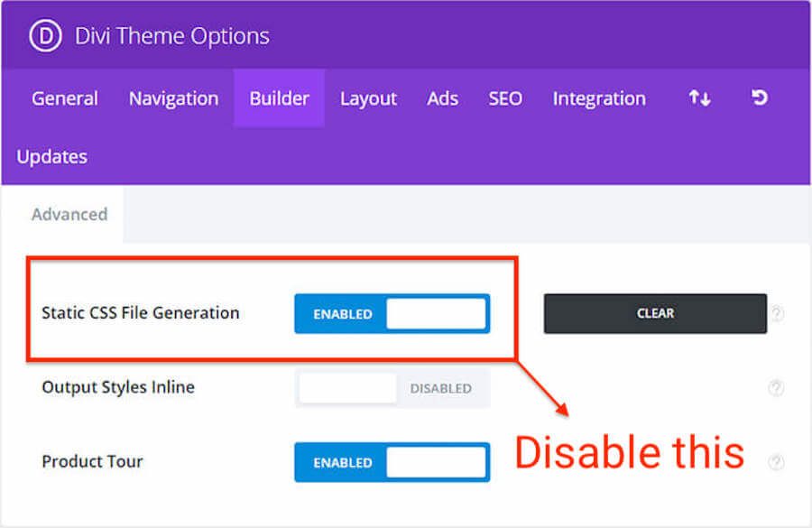Click the Divi Theme Options title
Image resolution: width=812 pixels, height=528 pixels.
[x=171, y=37]
